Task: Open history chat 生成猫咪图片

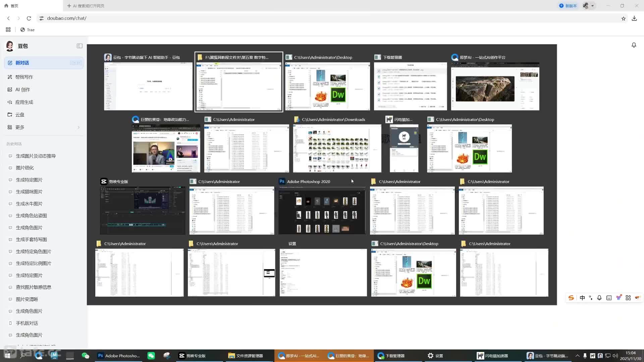Action: click(29, 192)
